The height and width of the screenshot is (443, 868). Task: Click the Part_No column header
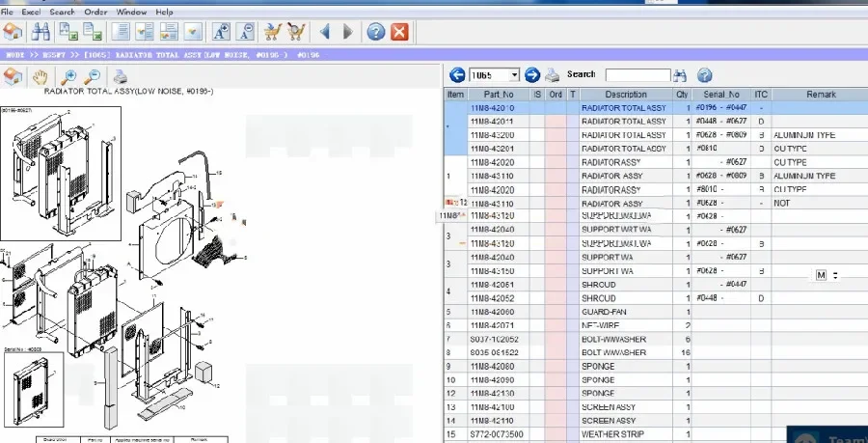[x=499, y=95]
